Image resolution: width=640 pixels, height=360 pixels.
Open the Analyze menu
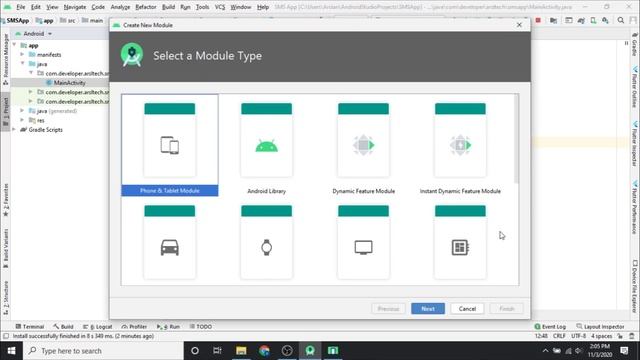point(120,7)
